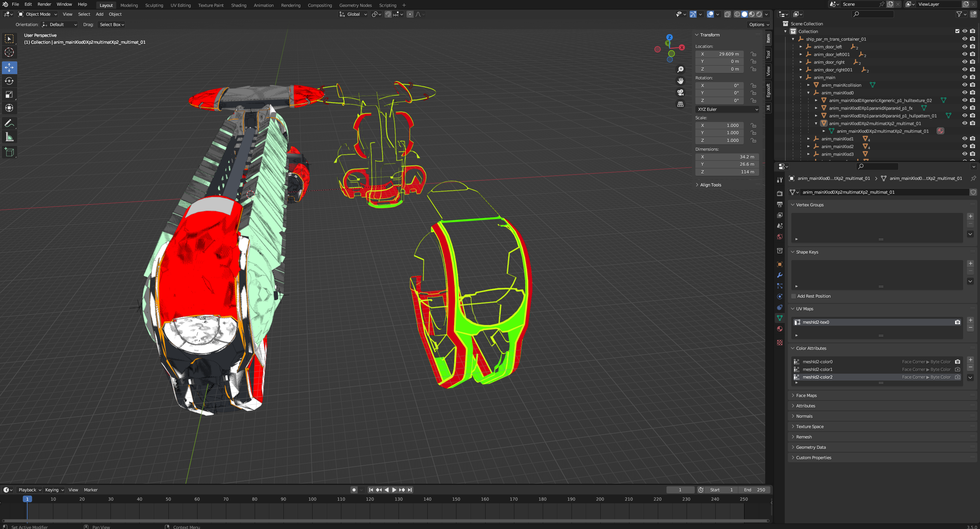Switch viewport to wireframe shading

click(737, 14)
